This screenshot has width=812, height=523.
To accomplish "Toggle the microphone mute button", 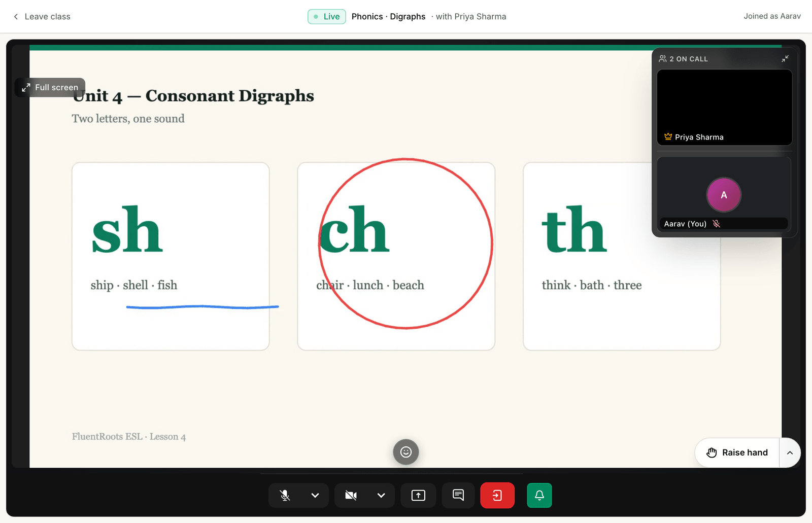I will click(x=285, y=495).
